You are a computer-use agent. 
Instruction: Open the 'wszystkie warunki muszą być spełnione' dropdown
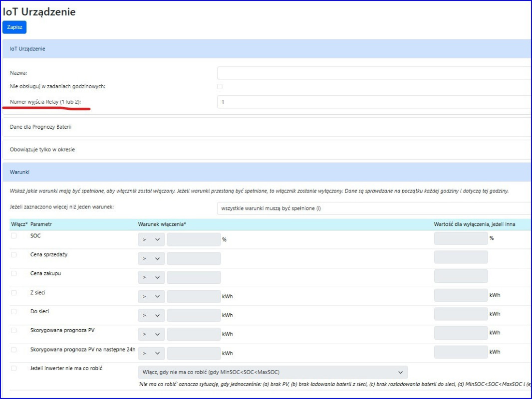point(373,208)
